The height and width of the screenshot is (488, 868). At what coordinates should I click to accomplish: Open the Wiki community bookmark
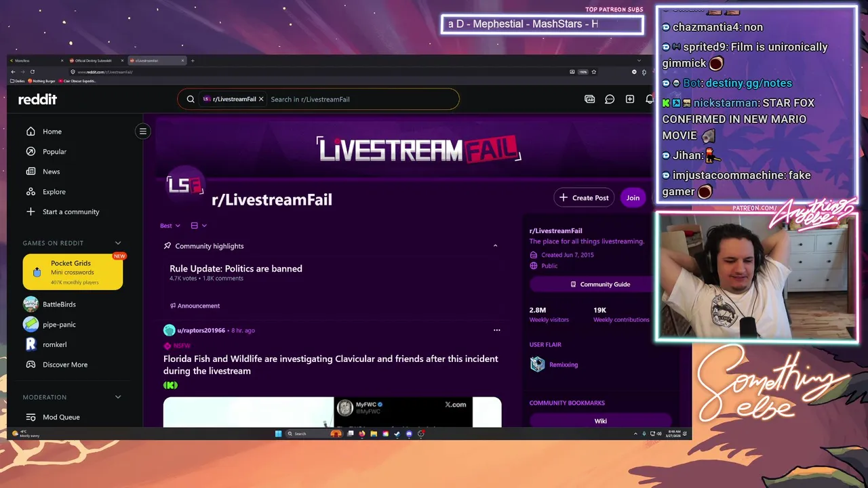coord(601,421)
